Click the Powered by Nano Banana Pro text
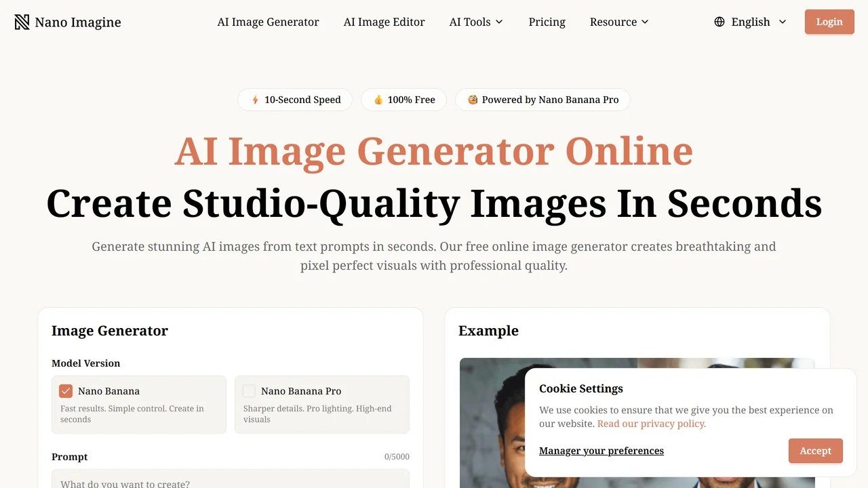 pos(551,100)
